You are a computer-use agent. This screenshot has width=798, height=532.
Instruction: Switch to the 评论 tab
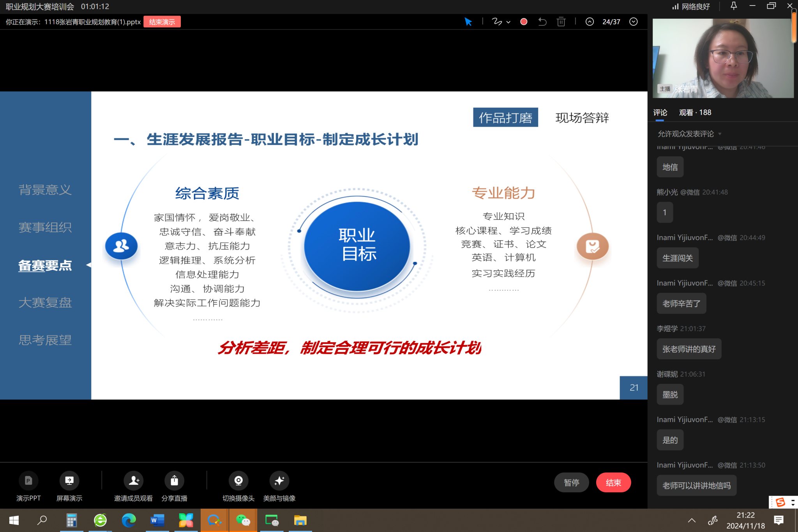click(660, 113)
